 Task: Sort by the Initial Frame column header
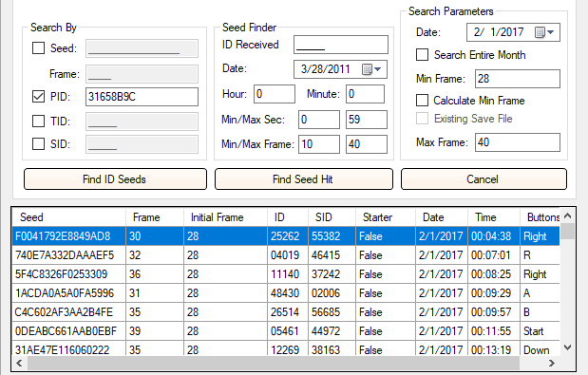(225, 217)
